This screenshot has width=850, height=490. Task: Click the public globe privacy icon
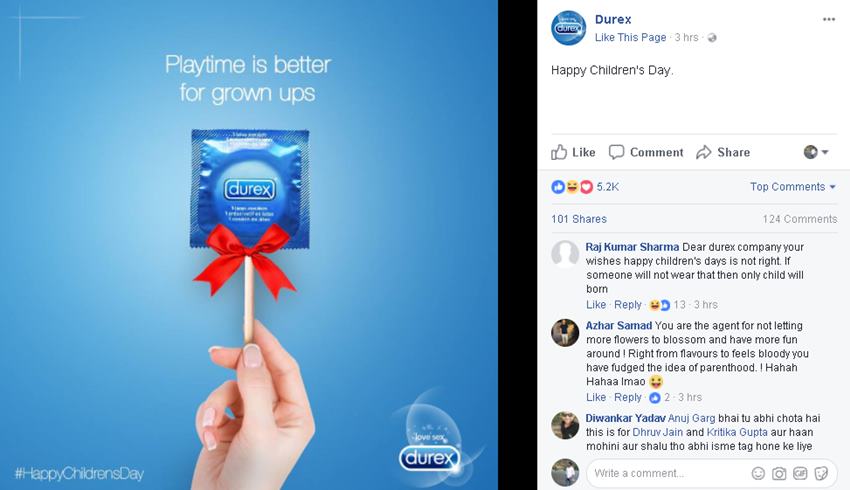point(712,37)
